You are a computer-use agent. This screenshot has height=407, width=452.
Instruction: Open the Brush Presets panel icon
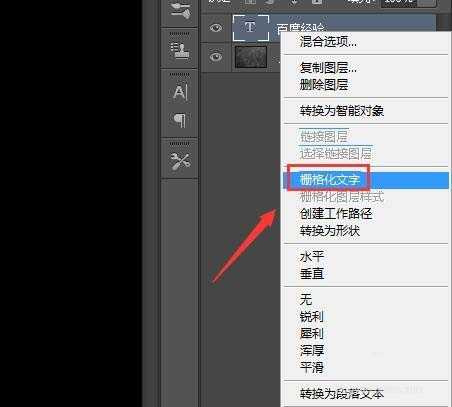coord(180,12)
